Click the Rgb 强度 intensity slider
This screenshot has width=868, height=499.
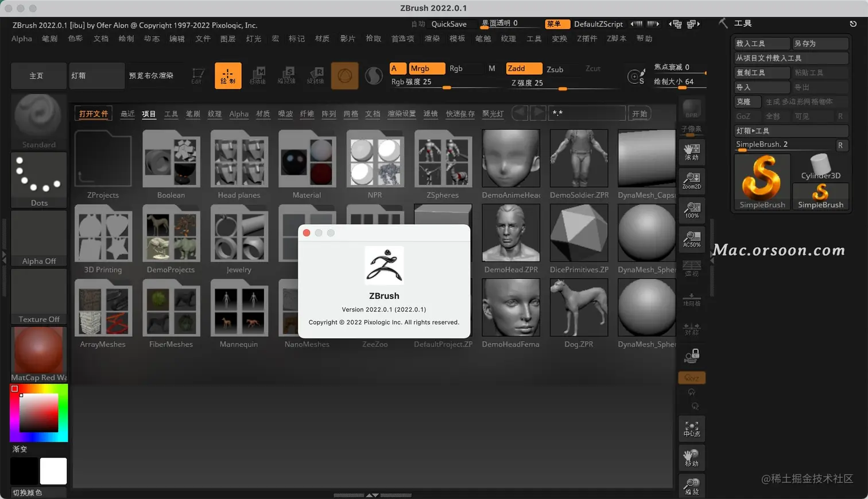coord(445,83)
